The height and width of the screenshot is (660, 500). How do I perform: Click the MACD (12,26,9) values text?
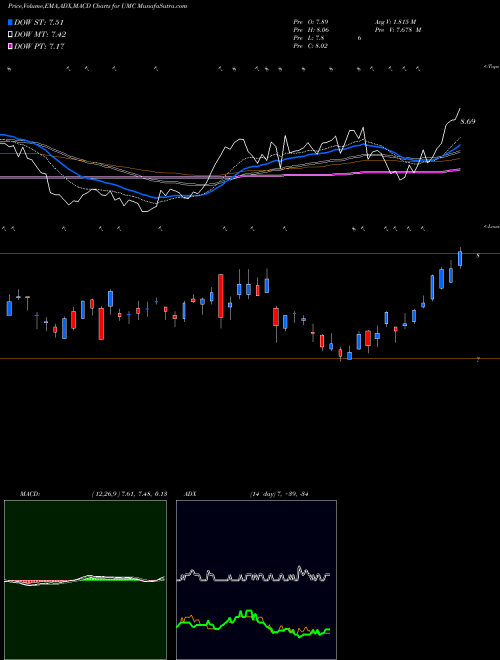click(x=129, y=494)
